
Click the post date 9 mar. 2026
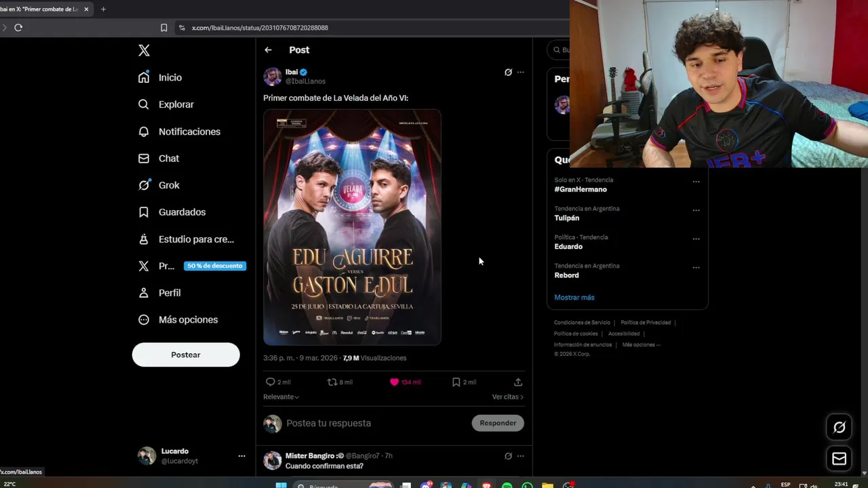tap(319, 358)
